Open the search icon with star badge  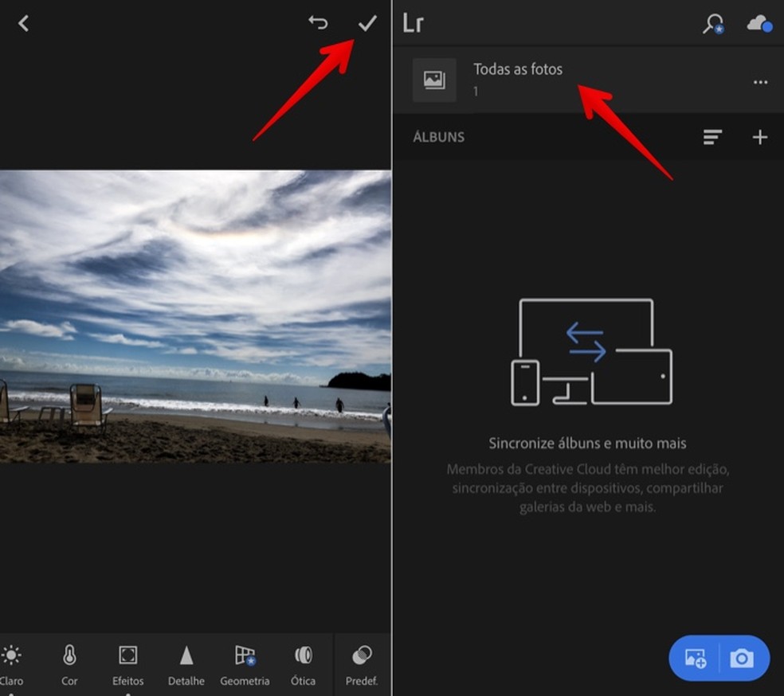(712, 24)
